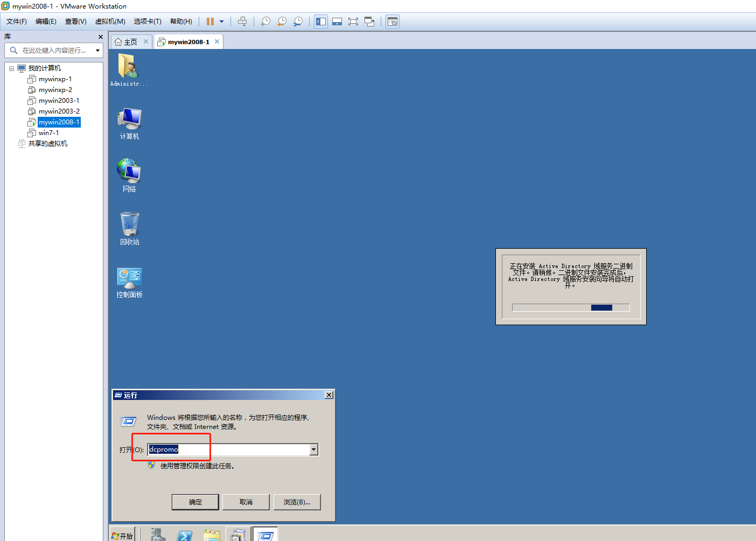The width and height of the screenshot is (756, 541).
Task: Select mywinxp-2 in the library
Action: pyautogui.click(x=55, y=90)
